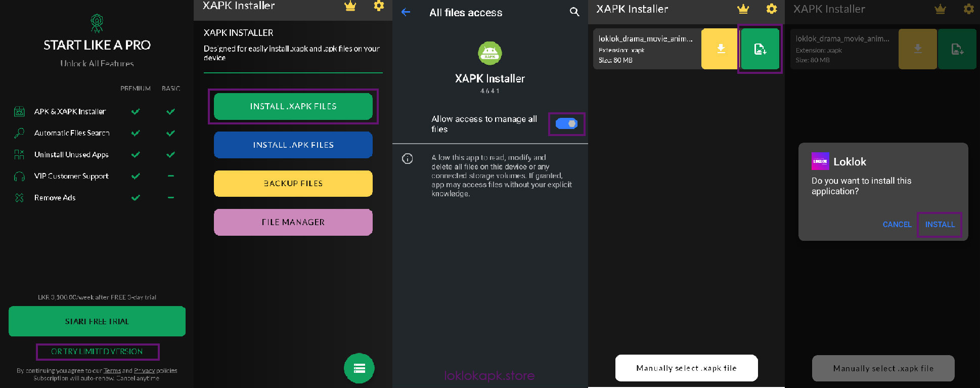The width and height of the screenshot is (980, 388).
Task: Click dimmed crown icon in fifth screen
Action: point(940,9)
